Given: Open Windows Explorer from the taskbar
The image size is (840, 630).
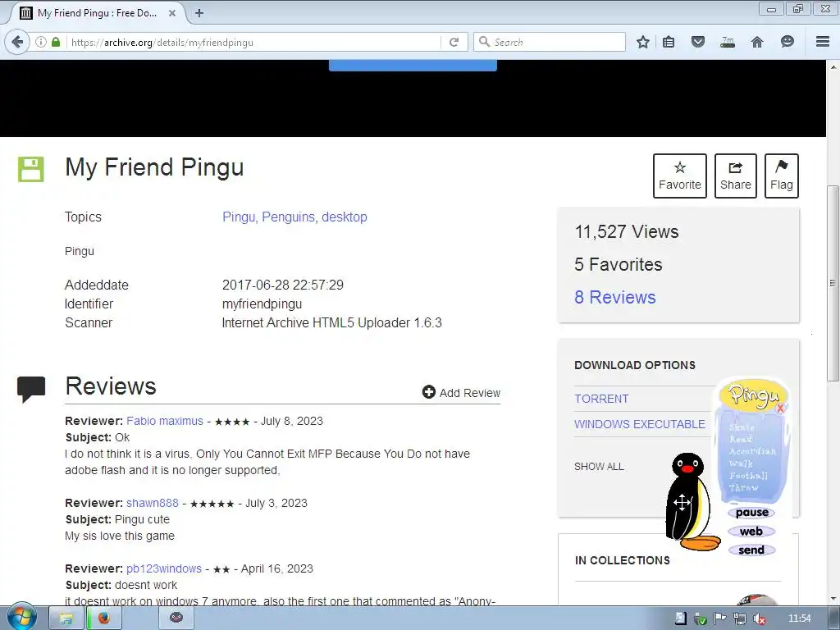Looking at the screenshot, I should tap(66, 619).
